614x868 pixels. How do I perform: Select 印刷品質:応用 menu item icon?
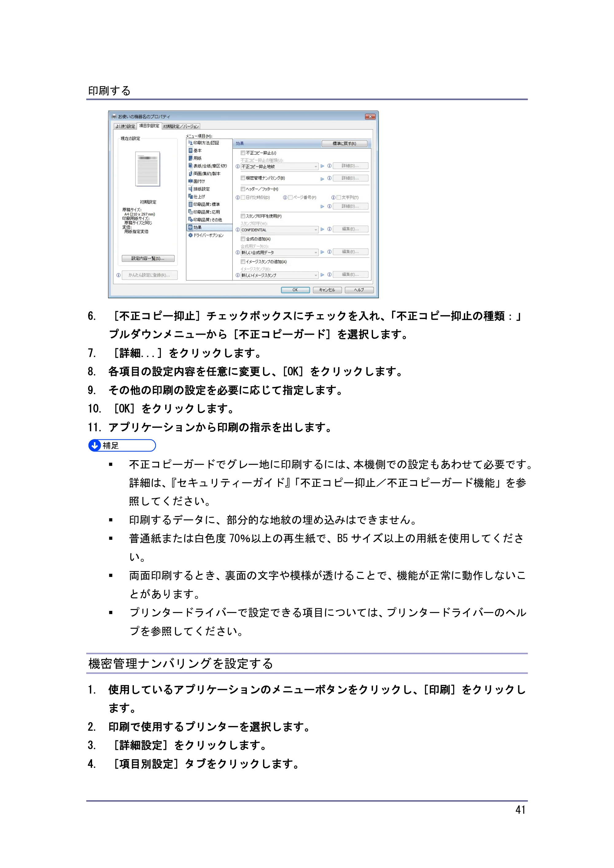pyautogui.click(x=190, y=212)
